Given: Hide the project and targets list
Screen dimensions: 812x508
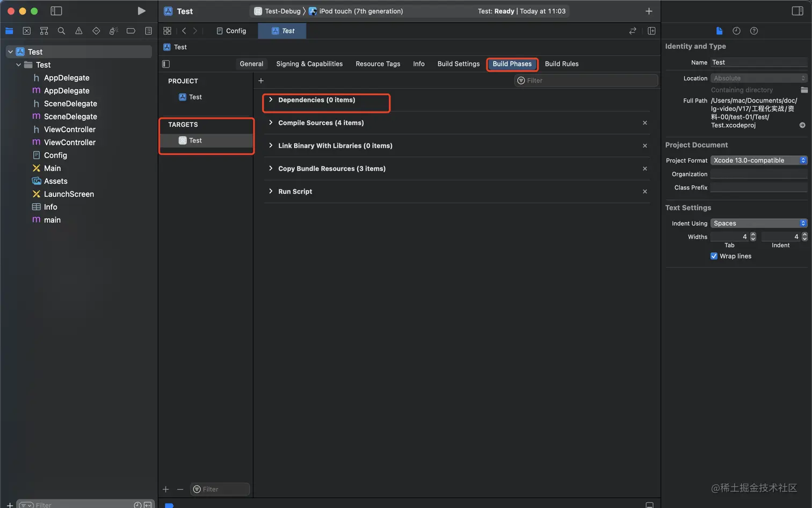Looking at the screenshot, I should pos(166,64).
